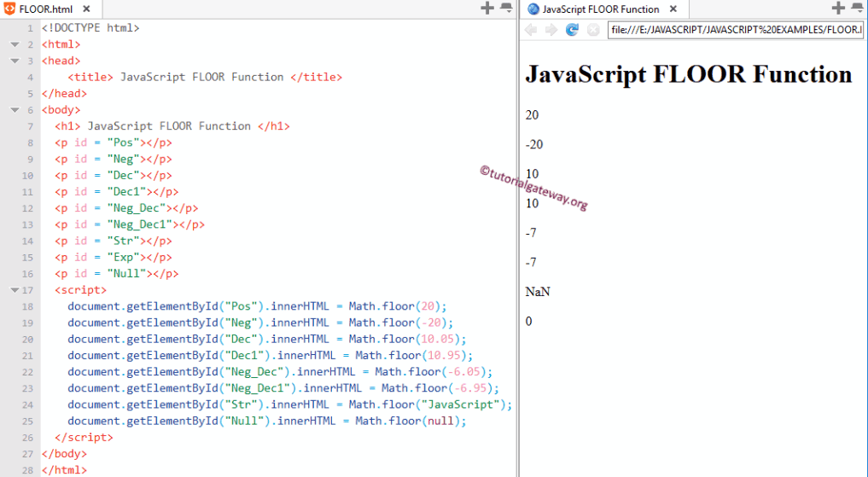Click the paragraph with id "Null" on line 16
The height and width of the screenshot is (477, 868).
pyautogui.click(x=117, y=274)
